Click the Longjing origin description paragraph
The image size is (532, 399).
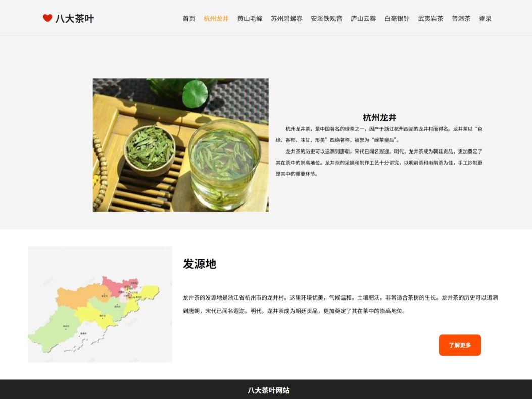point(341,305)
